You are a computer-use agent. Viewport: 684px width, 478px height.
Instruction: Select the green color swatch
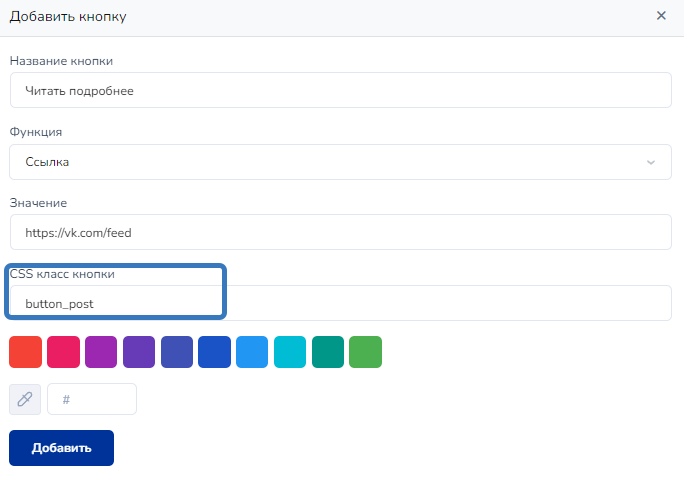(365, 352)
